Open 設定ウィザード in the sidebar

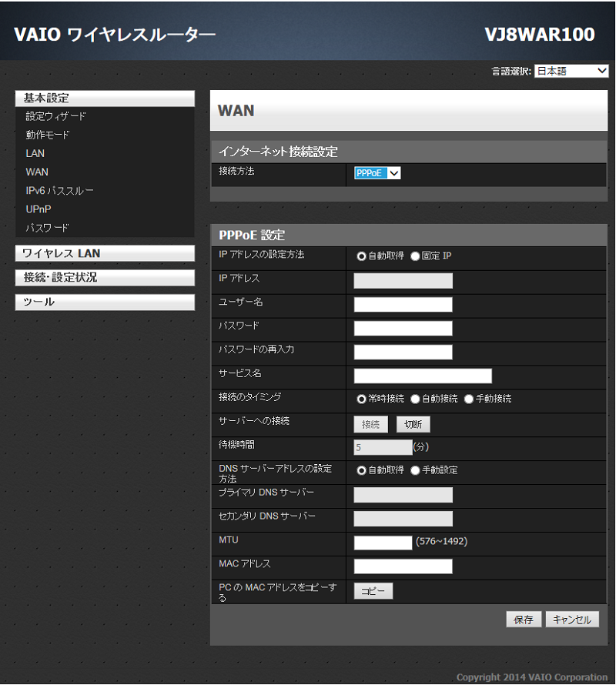pyautogui.click(x=56, y=116)
